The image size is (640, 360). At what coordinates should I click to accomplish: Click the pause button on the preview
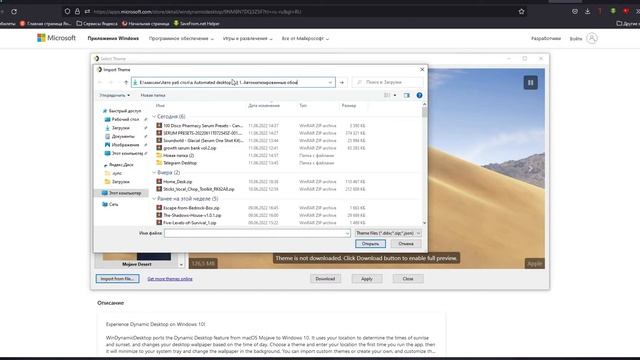(531, 82)
